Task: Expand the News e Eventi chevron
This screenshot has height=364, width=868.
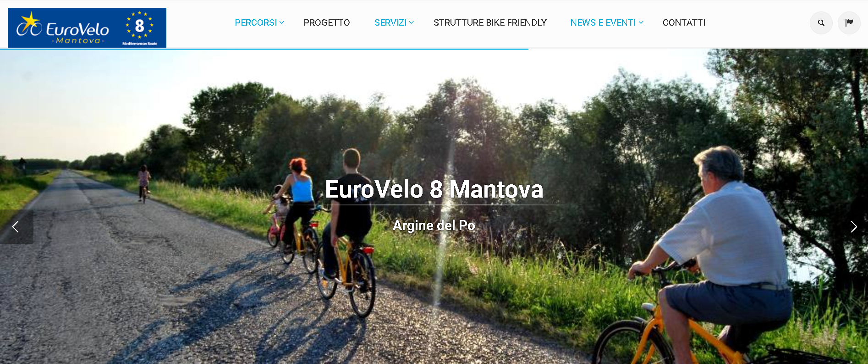Action: point(641,22)
